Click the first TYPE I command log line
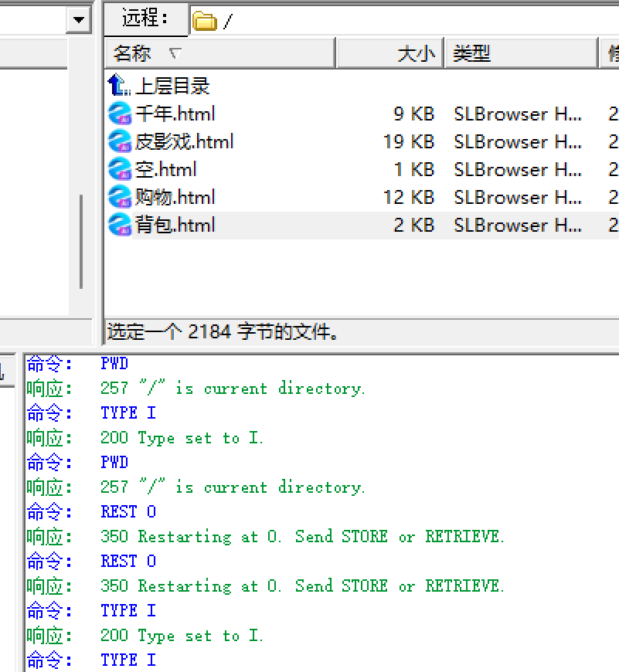The image size is (619, 672). pos(128,413)
